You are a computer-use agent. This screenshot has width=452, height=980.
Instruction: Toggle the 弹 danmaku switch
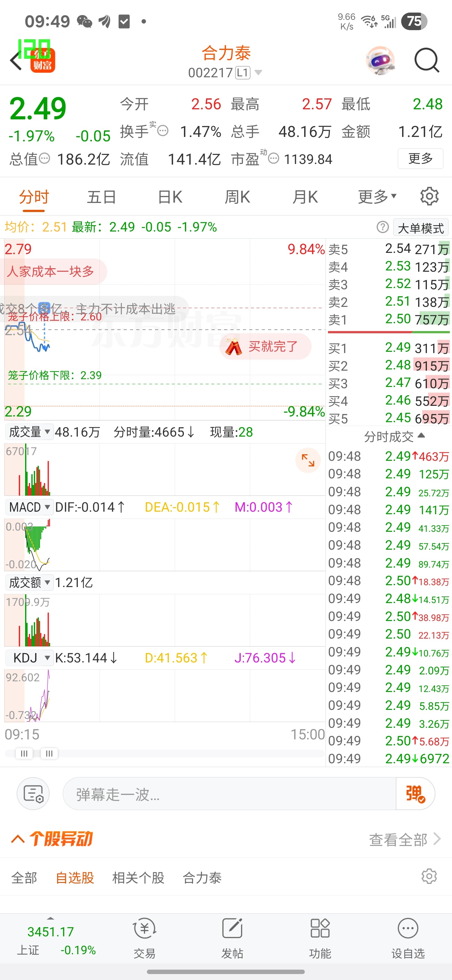415,794
